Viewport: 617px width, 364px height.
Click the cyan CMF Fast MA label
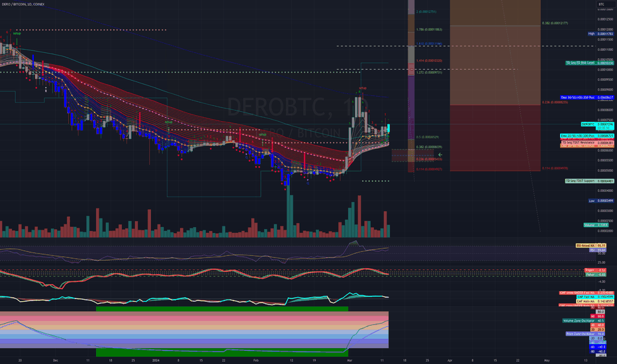[595, 297]
